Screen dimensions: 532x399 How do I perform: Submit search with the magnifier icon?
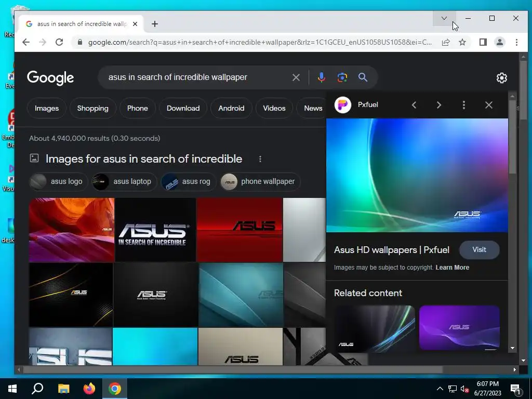[363, 77]
